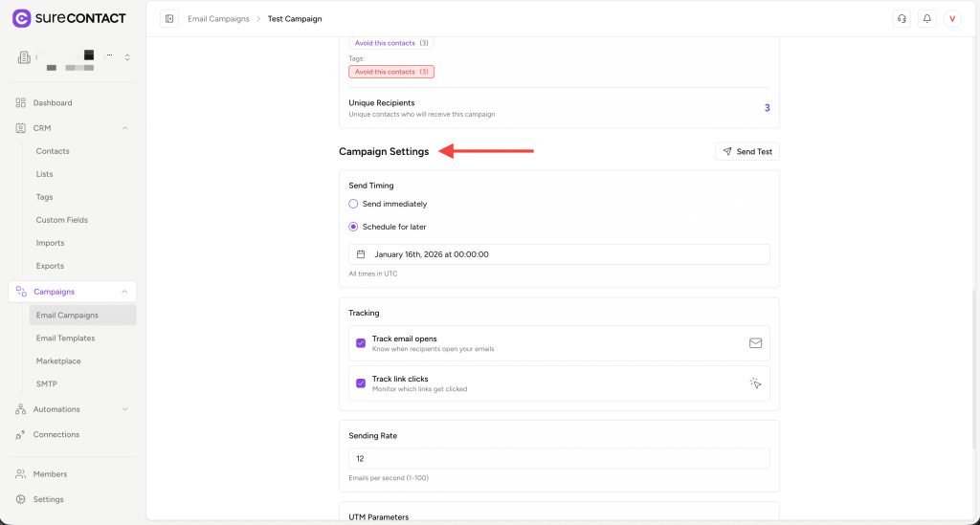This screenshot has width=980, height=525.
Task: Toggle the sidebar collapse icon
Action: click(169, 19)
